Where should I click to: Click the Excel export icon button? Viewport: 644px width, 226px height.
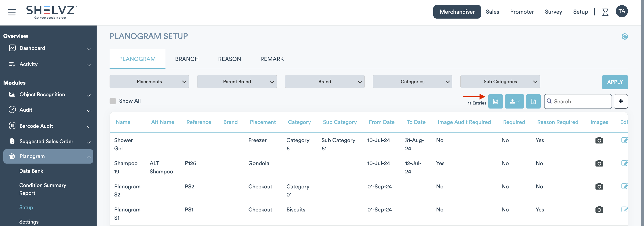click(x=533, y=101)
